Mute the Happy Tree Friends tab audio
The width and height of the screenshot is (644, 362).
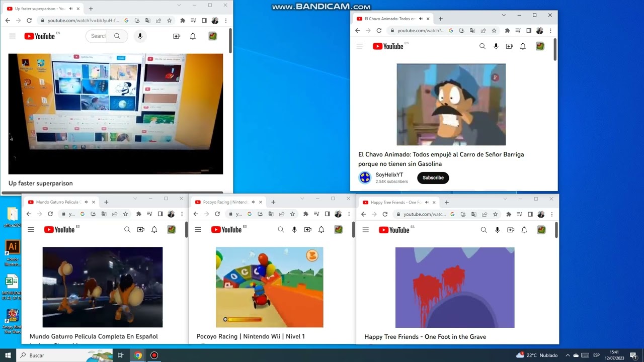(427, 202)
